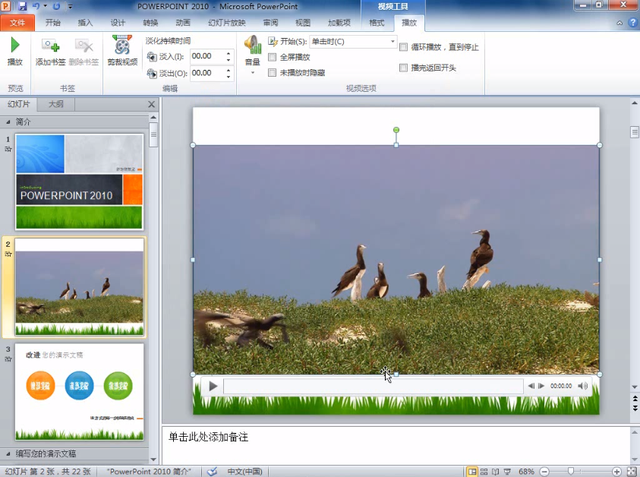Click the video progress seek bar

point(372,385)
